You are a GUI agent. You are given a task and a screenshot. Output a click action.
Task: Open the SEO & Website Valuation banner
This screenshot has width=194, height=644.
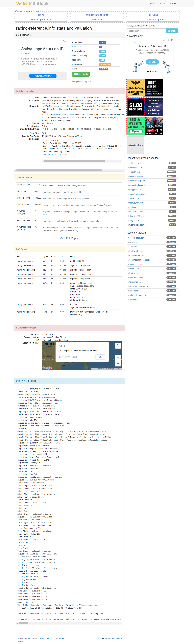[x=136, y=126]
